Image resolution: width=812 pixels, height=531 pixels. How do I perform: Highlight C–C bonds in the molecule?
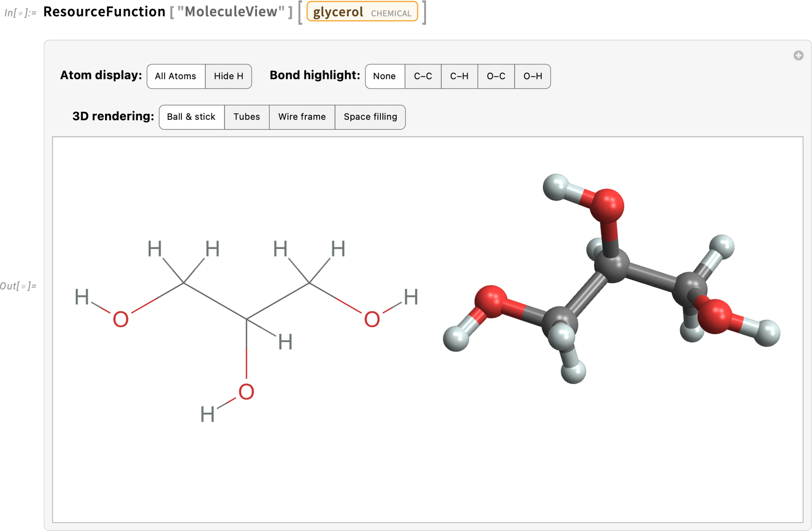(x=422, y=76)
